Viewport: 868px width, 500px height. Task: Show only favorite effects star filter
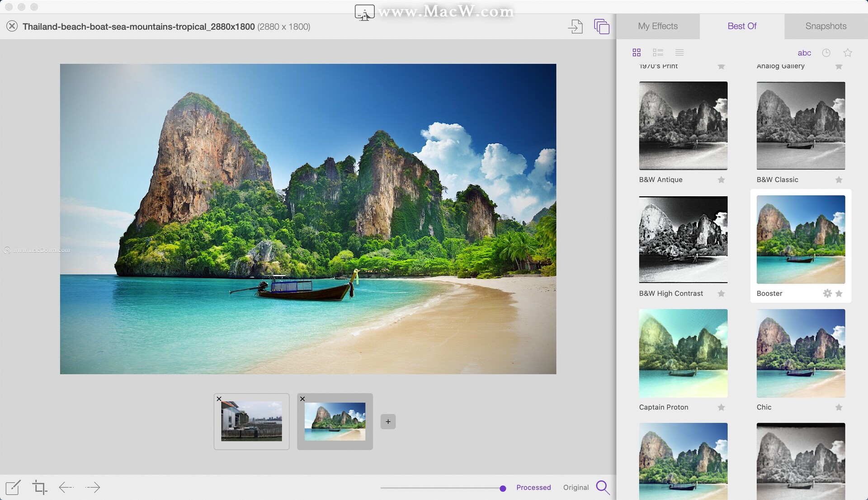[x=848, y=53]
